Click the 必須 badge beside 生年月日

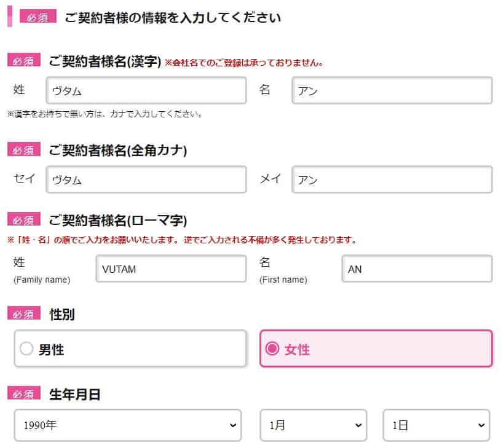click(x=23, y=394)
